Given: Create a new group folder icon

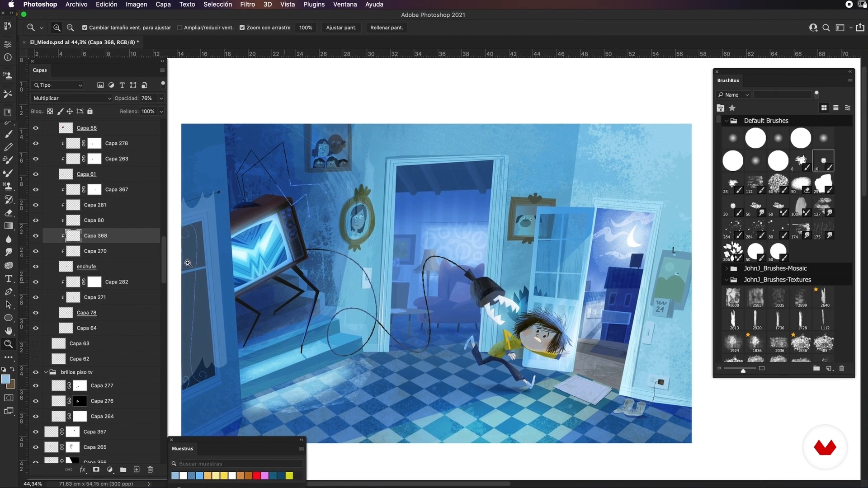Looking at the screenshot, I should point(123,469).
